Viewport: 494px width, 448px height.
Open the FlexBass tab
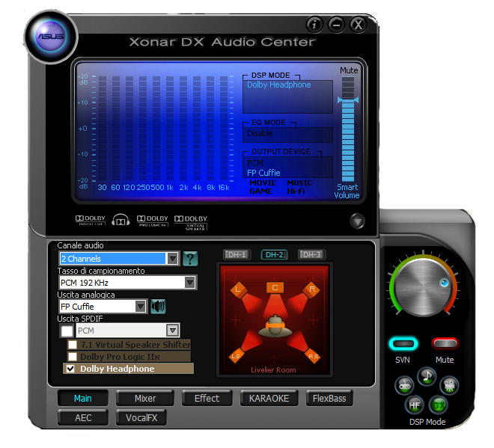click(x=329, y=398)
